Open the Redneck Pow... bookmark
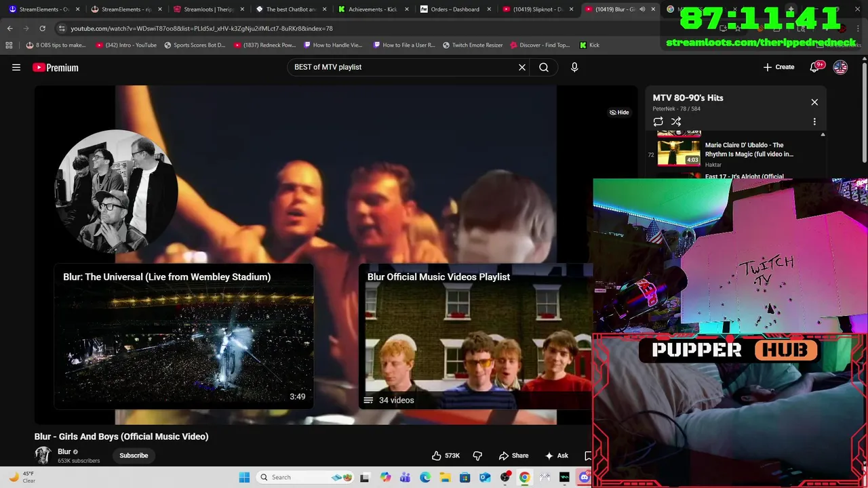 [x=264, y=45]
